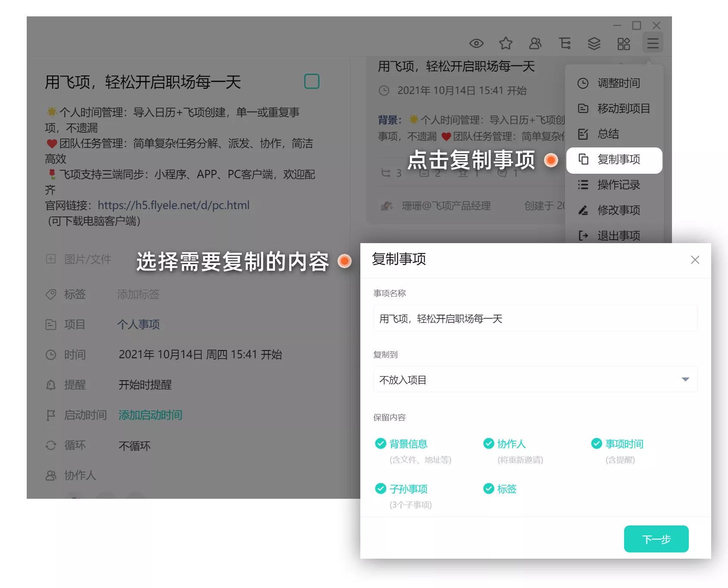This screenshot has width=728, height=588.
Task: Open the grid apps icon
Action: [623, 44]
